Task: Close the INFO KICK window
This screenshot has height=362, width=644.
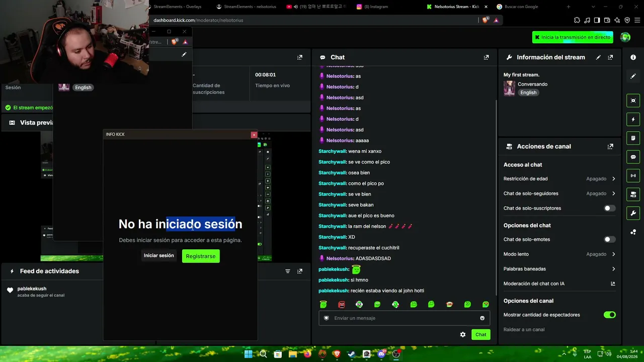Action: click(x=254, y=135)
